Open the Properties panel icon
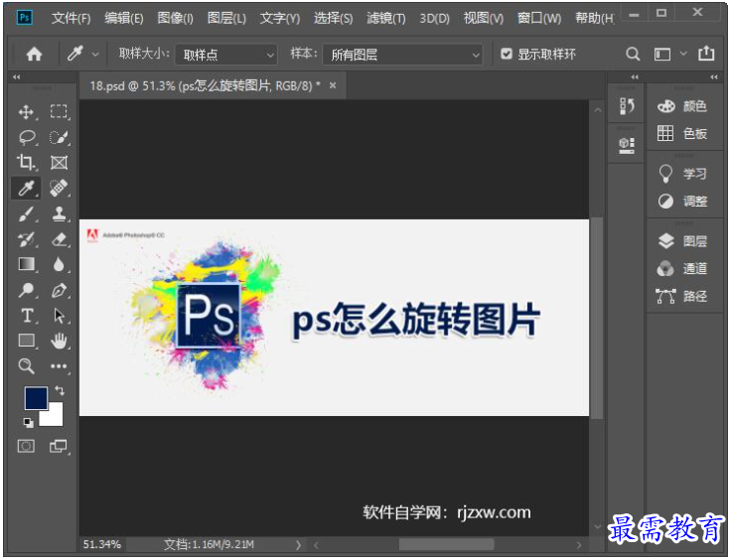 (x=627, y=145)
